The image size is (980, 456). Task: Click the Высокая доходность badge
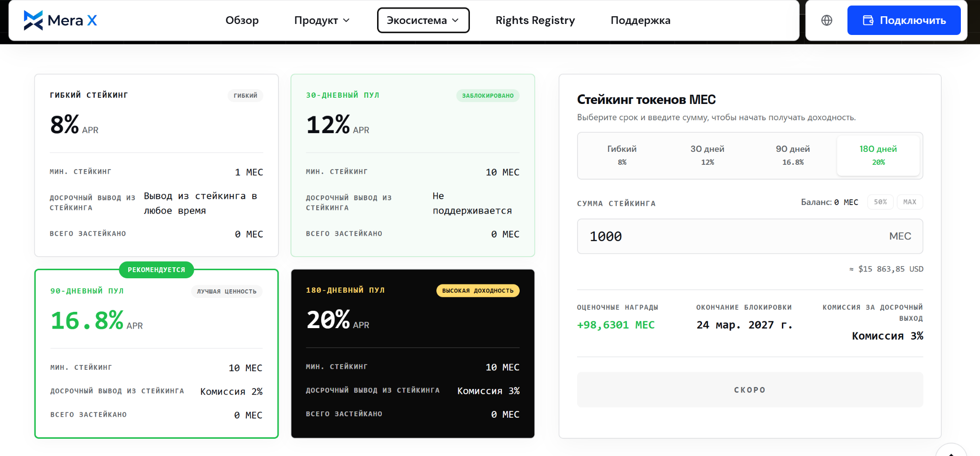point(478,291)
